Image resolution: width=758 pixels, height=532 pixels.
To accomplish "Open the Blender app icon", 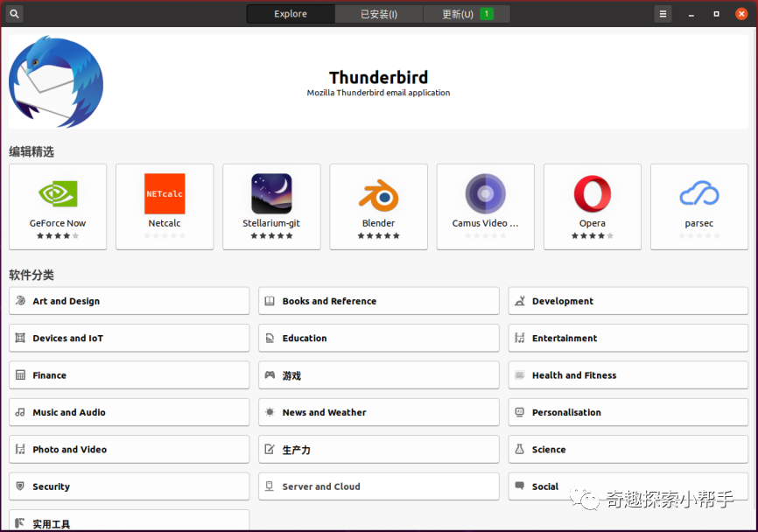I will point(378,195).
